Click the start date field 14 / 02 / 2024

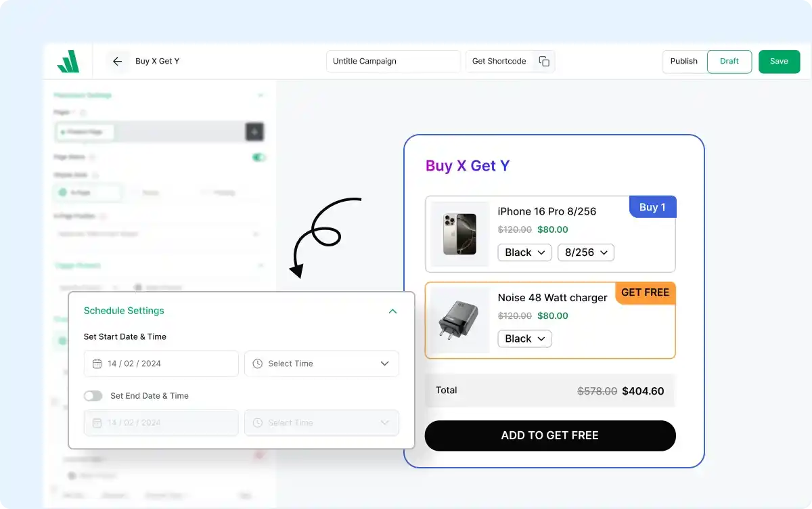tap(161, 363)
